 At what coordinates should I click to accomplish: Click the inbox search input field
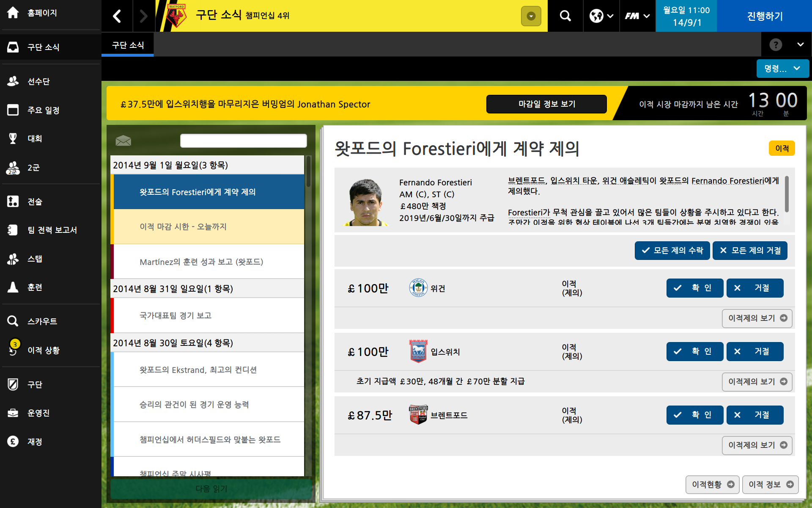tap(243, 141)
